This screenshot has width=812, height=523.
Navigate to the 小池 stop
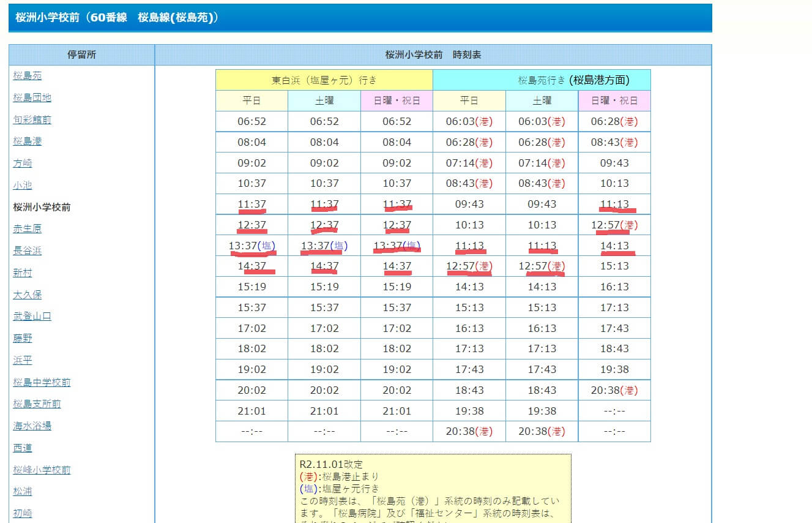(x=23, y=186)
